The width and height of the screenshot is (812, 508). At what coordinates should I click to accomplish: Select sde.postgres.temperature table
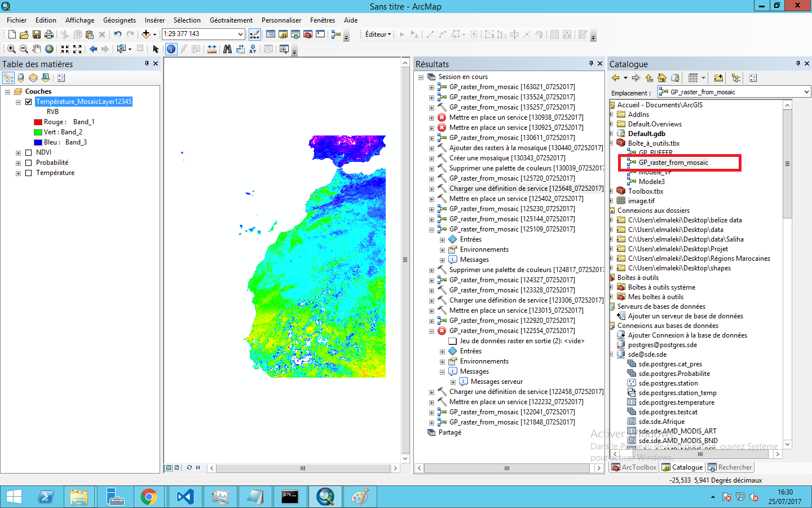pos(677,402)
